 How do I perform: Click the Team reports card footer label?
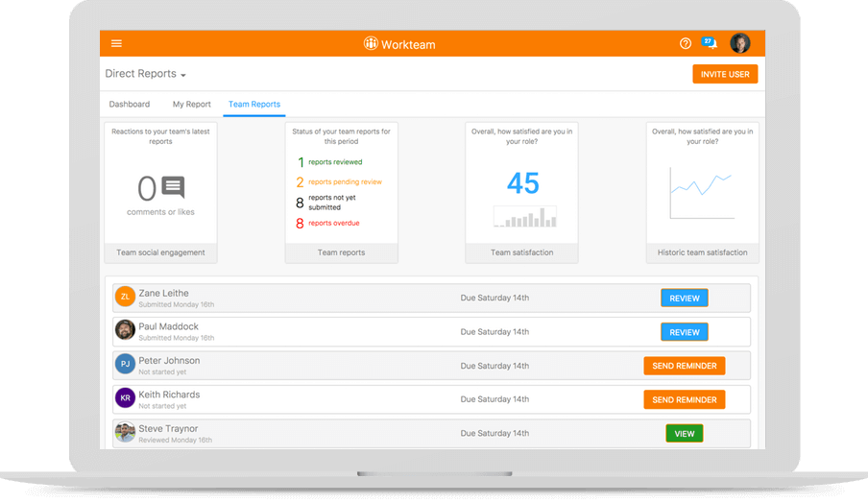341,252
